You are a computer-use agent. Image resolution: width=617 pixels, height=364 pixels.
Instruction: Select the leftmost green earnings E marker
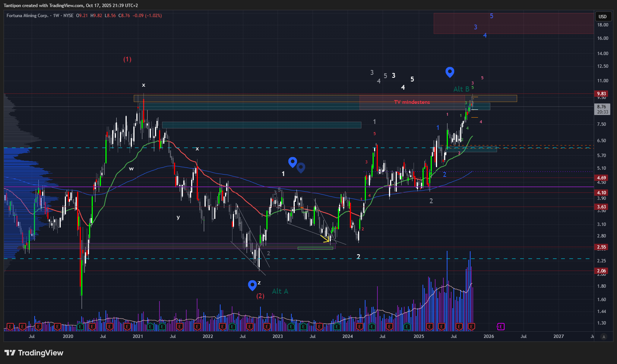click(80, 326)
